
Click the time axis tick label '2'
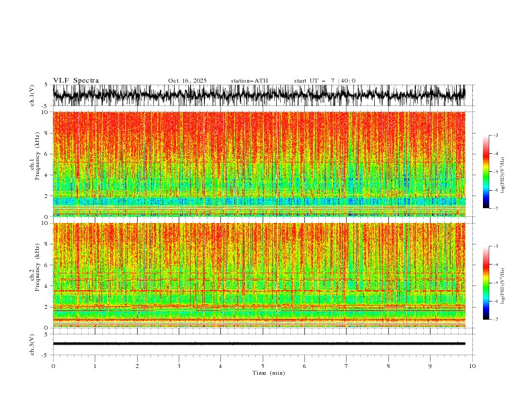pyautogui.click(x=137, y=366)
